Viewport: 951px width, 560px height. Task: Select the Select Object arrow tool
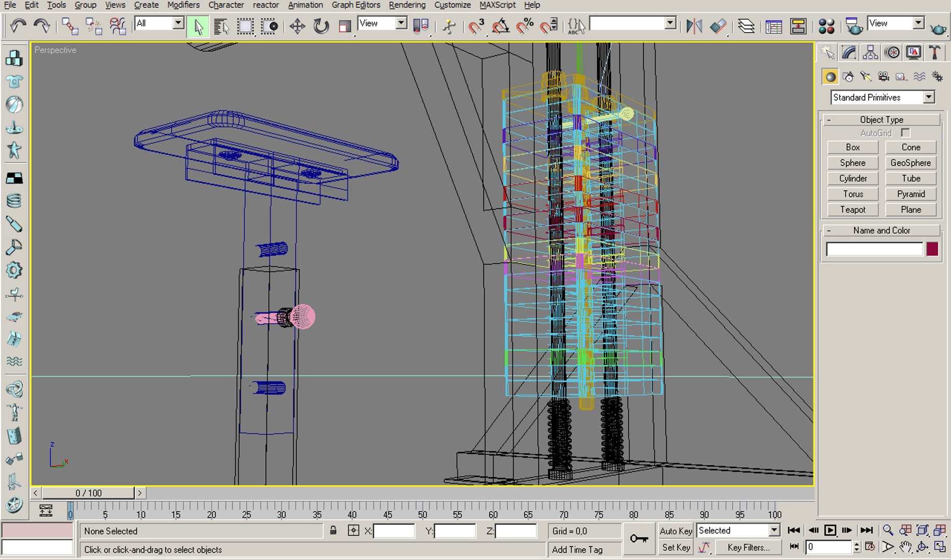(198, 26)
